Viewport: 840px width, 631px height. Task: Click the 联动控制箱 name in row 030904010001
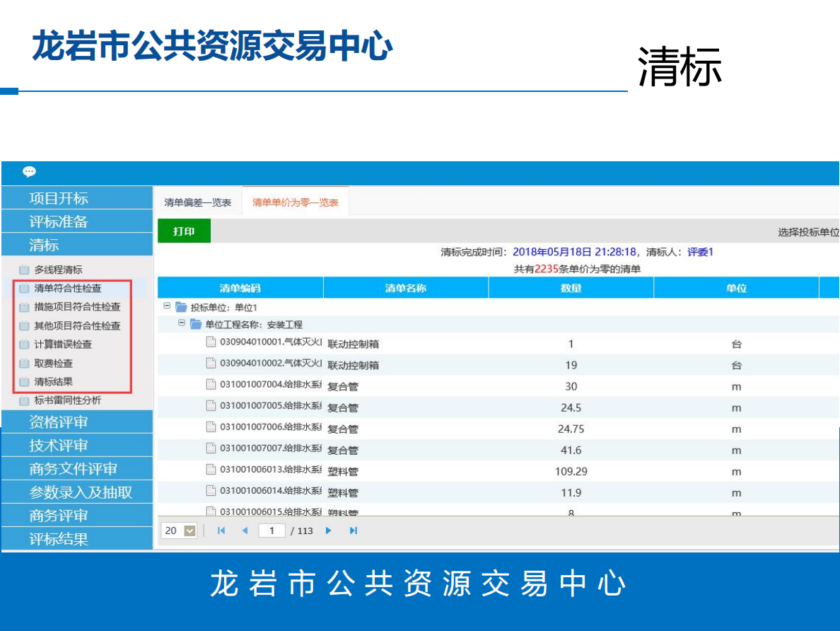click(x=353, y=345)
